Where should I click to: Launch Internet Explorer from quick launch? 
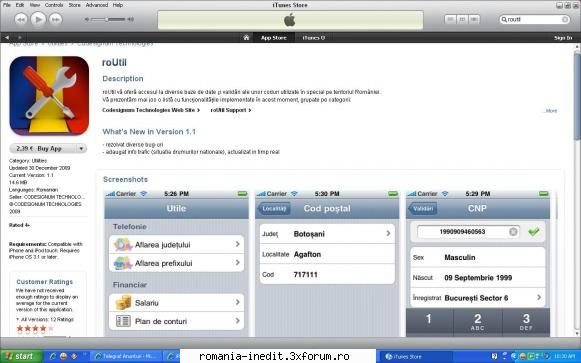click(53, 356)
